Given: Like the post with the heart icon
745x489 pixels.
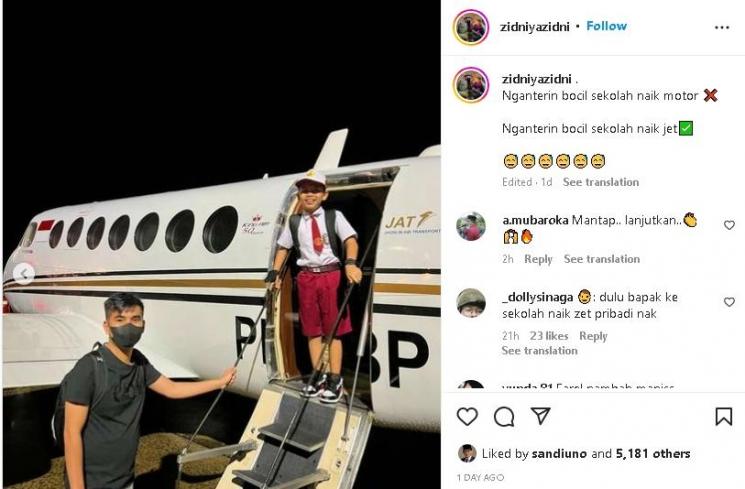Looking at the screenshot, I should [x=467, y=417].
